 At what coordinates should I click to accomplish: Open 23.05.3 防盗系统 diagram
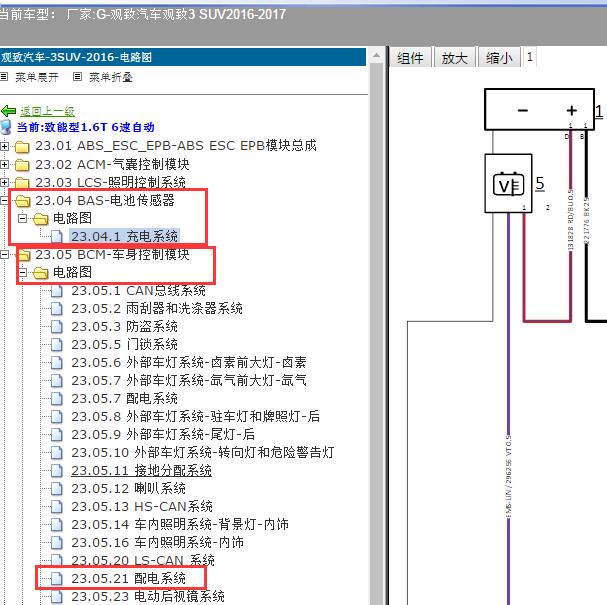(x=124, y=326)
